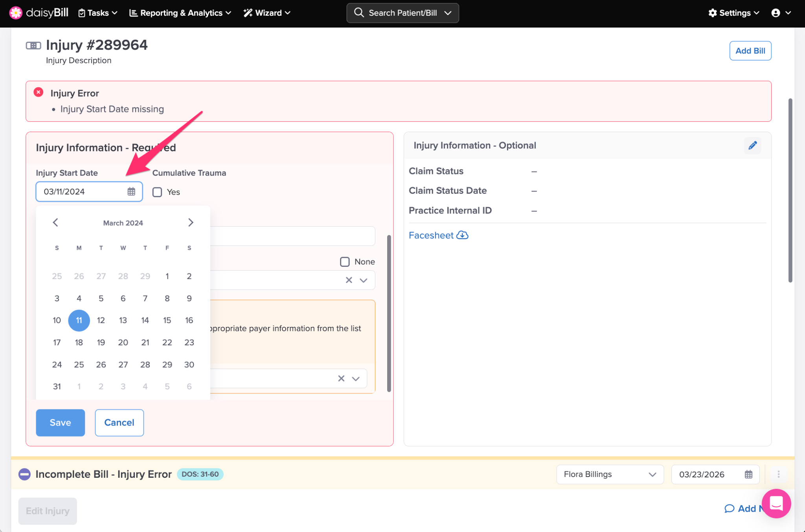Open the chat support bubble
Screen dimensions: 805x532
coord(776,503)
